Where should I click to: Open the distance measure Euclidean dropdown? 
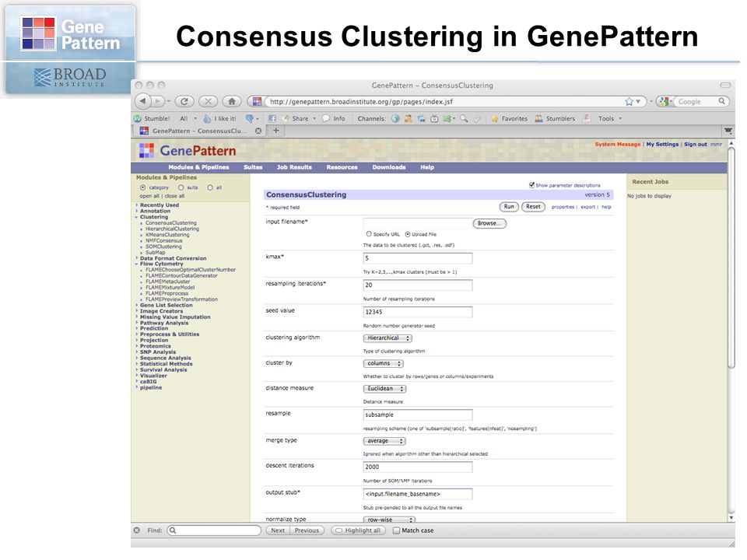385,389
